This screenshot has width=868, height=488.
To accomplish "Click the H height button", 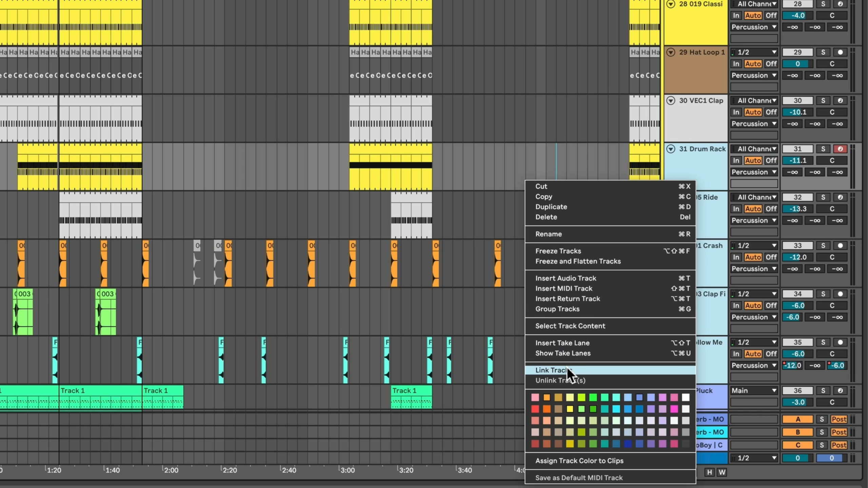I will (x=709, y=472).
